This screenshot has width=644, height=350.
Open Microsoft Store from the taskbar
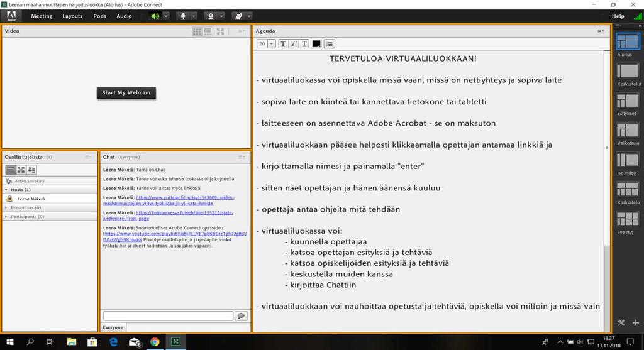pyautogui.click(x=92, y=342)
